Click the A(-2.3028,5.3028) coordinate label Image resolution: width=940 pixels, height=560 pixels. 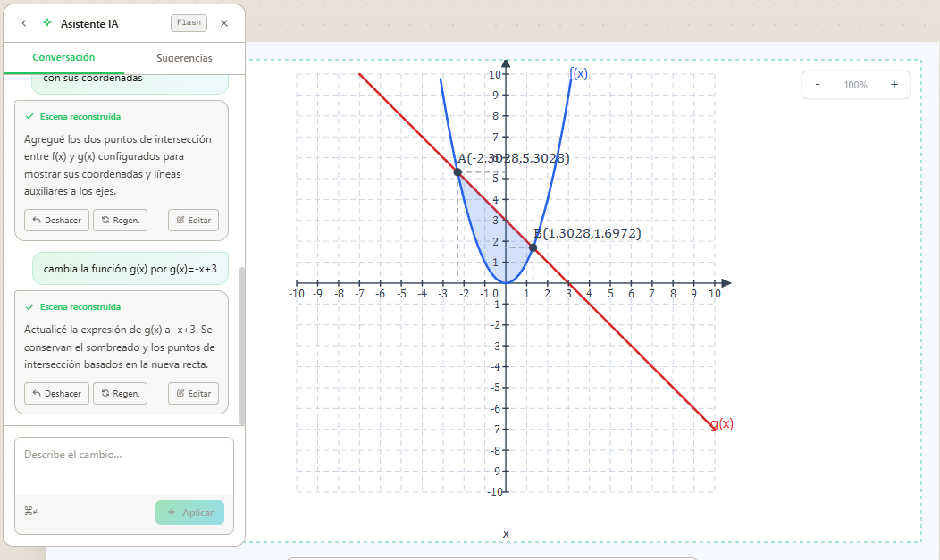click(514, 158)
